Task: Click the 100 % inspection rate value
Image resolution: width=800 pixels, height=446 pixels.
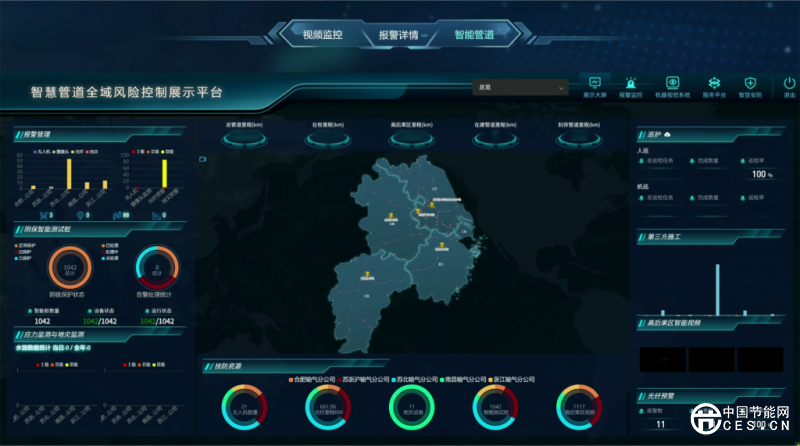Action: [x=762, y=175]
